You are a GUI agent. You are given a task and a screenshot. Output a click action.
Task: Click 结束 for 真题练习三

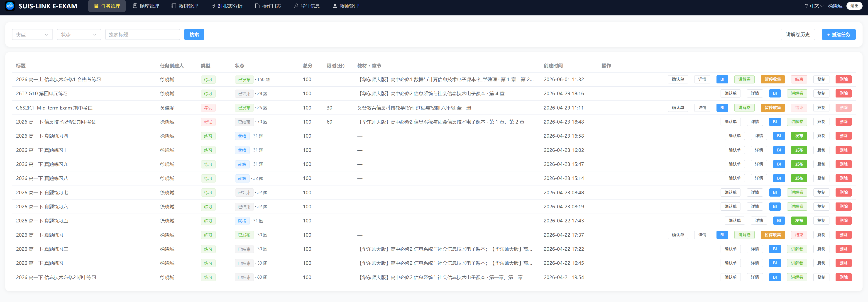click(799, 235)
